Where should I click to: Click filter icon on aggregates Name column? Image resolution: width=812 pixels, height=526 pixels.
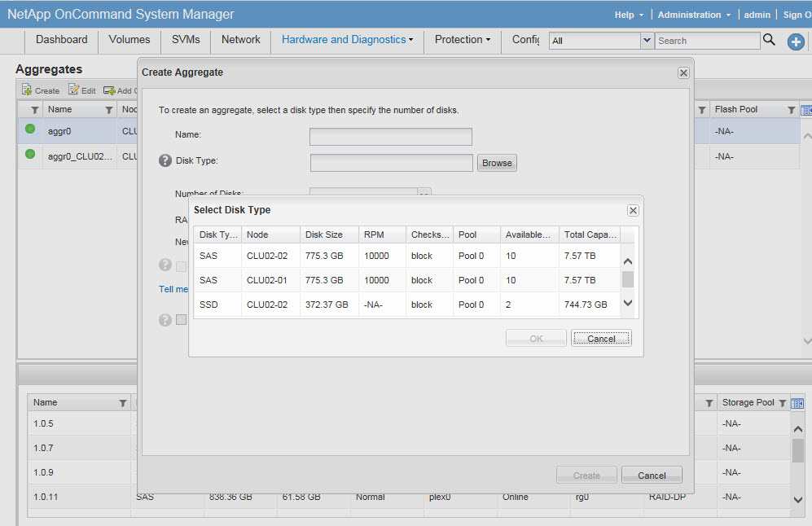tap(109, 110)
